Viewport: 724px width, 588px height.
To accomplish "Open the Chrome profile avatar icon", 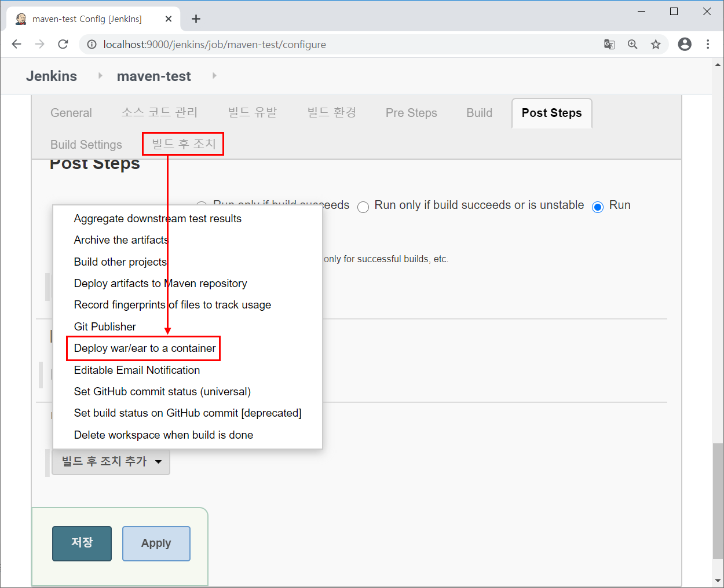I will coord(685,45).
